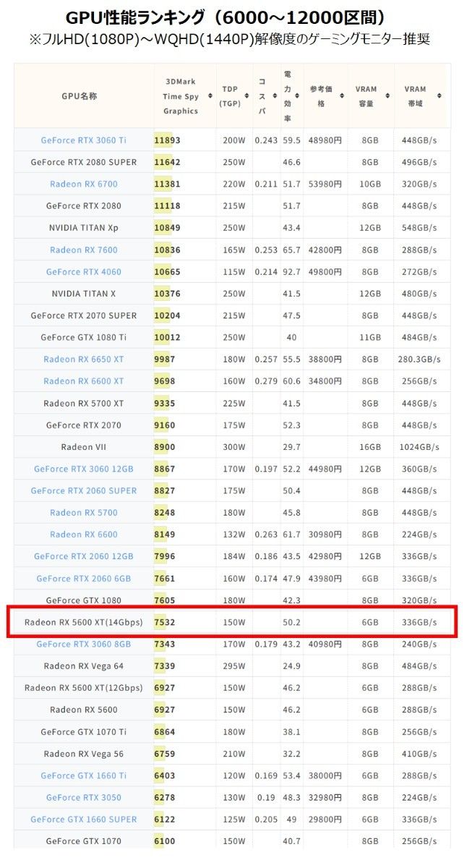Click the 34800円 price cell
The width and height of the screenshot is (467, 868).
click(x=325, y=381)
